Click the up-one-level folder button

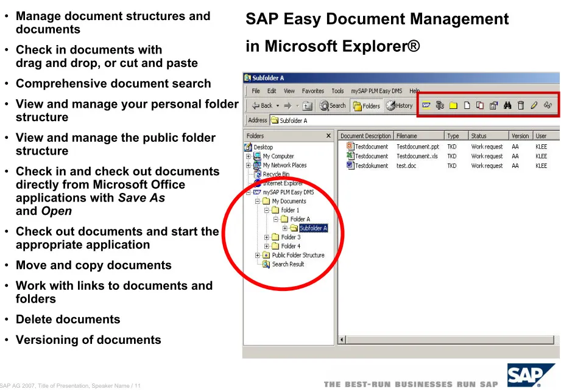coord(308,105)
